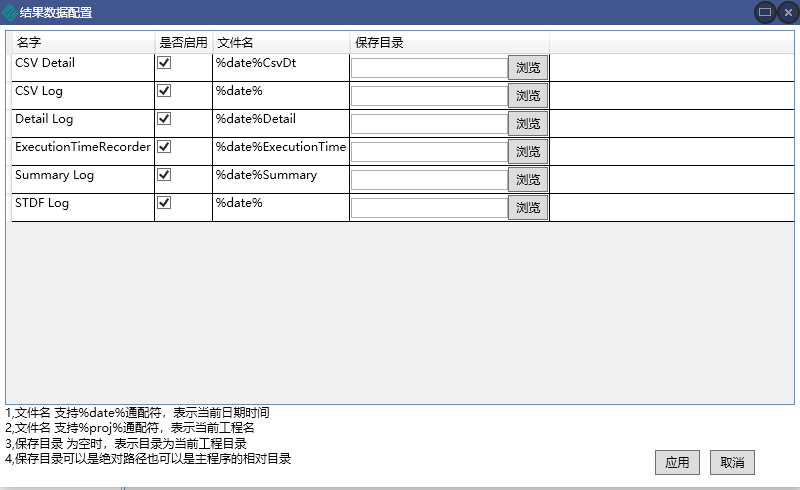Focus STDF Log save directory field

(x=430, y=208)
